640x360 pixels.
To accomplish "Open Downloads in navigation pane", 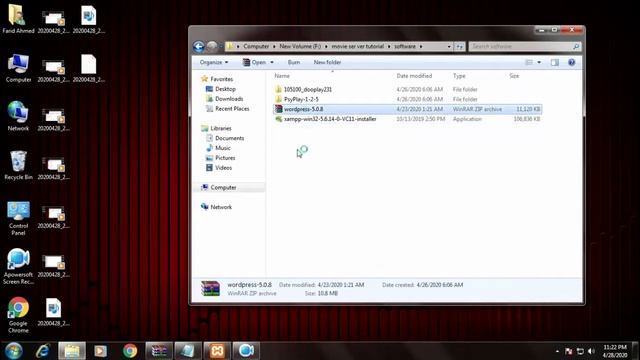I will point(229,99).
